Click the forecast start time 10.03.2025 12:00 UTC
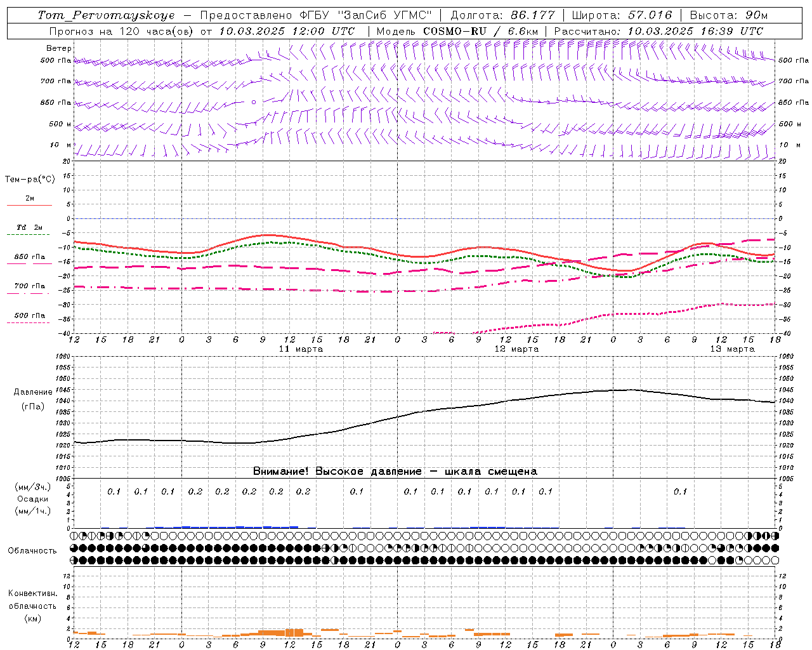 coord(287,31)
